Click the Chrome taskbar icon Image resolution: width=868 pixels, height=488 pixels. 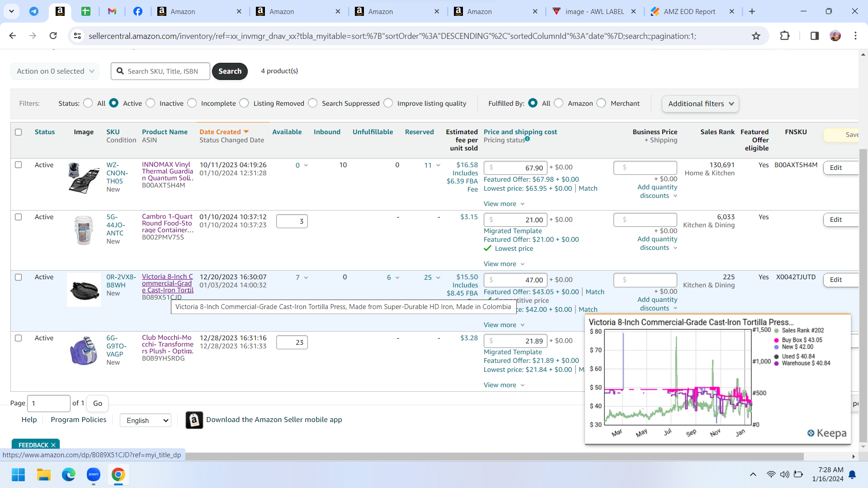click(x=118, y=474)
